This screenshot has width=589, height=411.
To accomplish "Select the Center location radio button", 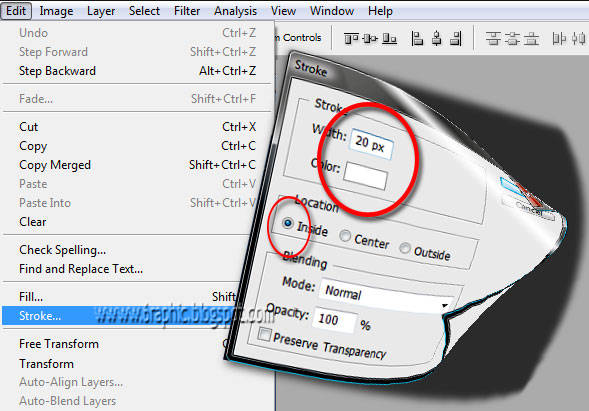I will 345,236.
